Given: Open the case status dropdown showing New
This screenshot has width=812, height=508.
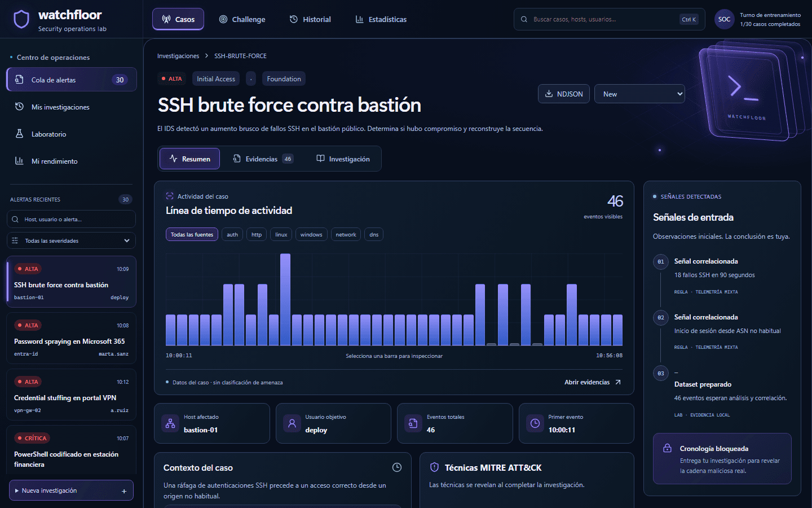Looking at the screenshot, I should (639, 94).
